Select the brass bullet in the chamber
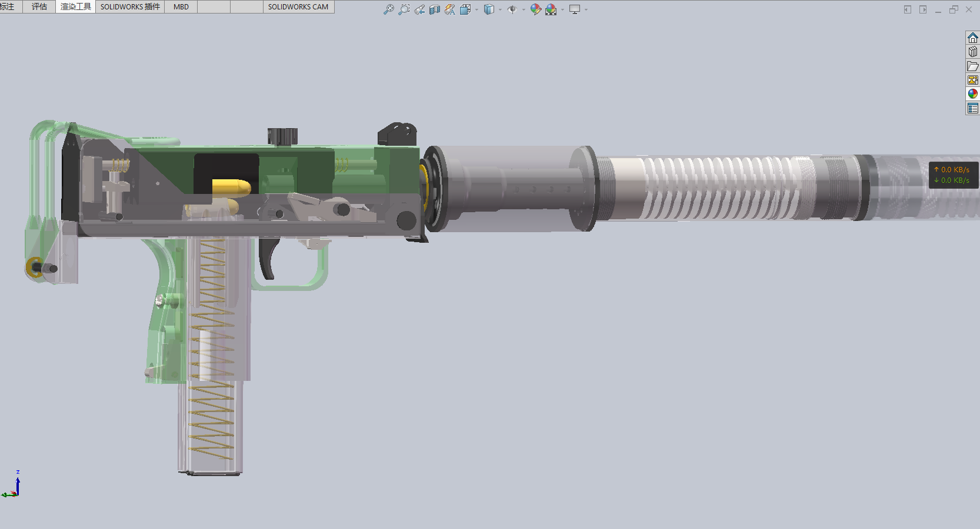The image size is (980, 529). pyautogui.click(x=232, y=188)
